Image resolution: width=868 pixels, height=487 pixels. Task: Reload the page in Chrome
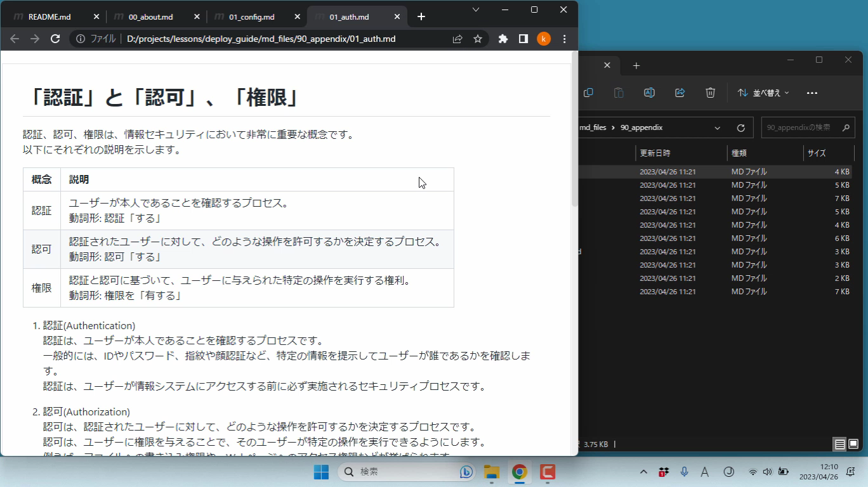(x=55, y=39)
